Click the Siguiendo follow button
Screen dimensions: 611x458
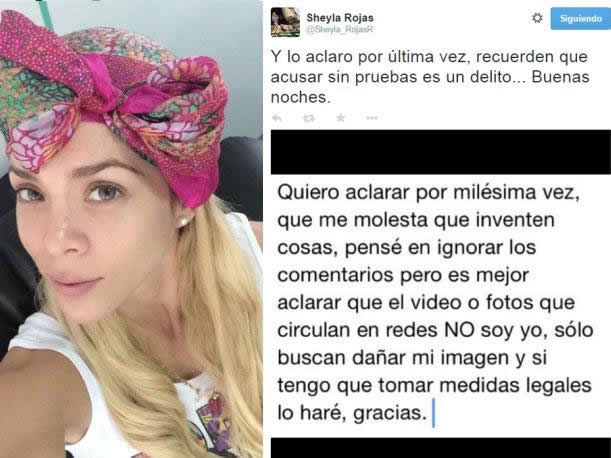tap(581, 18)
